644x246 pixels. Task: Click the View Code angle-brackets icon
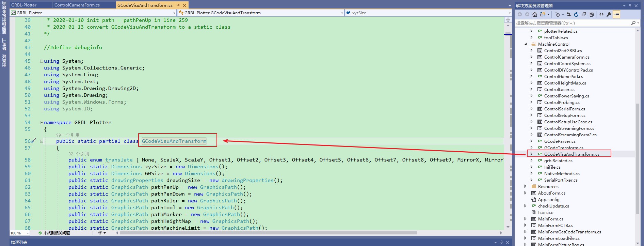tap(601, 14)
